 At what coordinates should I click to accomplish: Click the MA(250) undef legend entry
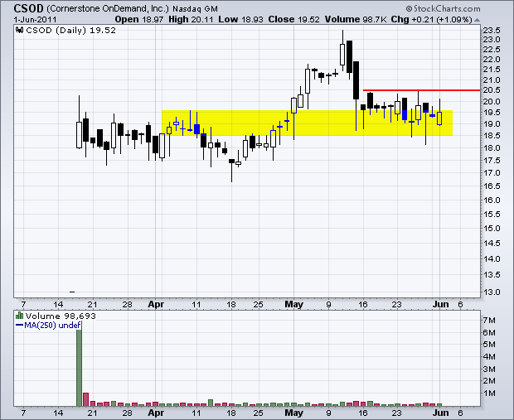click(48, 325)
